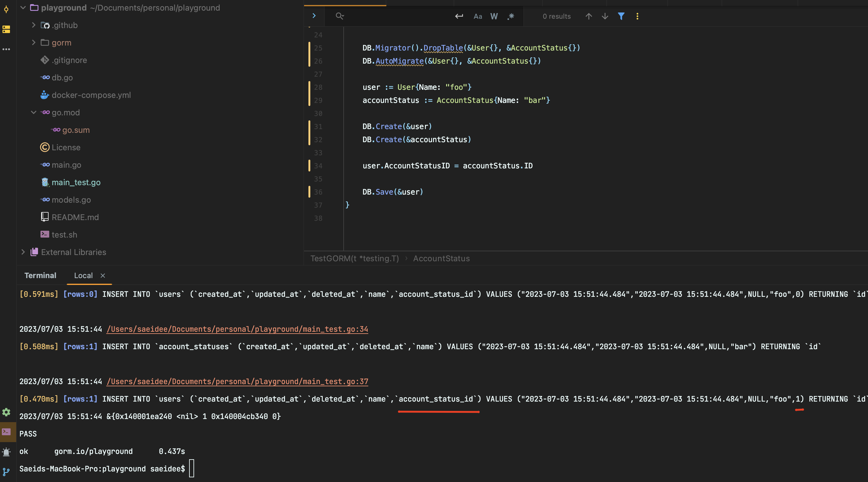Switch to the Terminal tab
Viewport: 868px width, 482px height.
[x=40, y=275]
